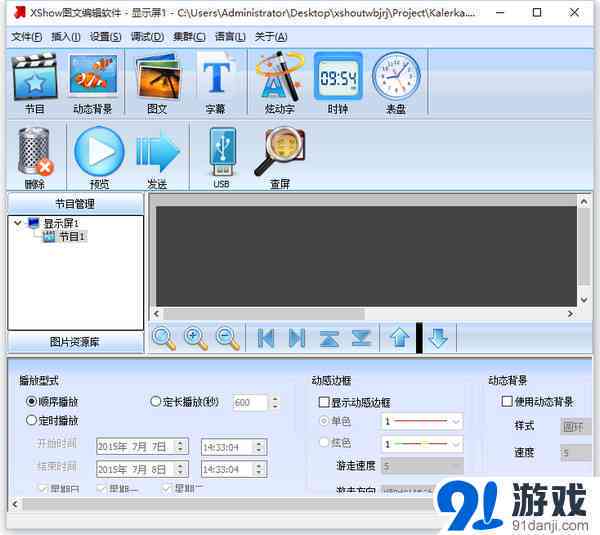Click the properties panel left scroll arrow
This screenshot has width=600, height=535.
15,504
